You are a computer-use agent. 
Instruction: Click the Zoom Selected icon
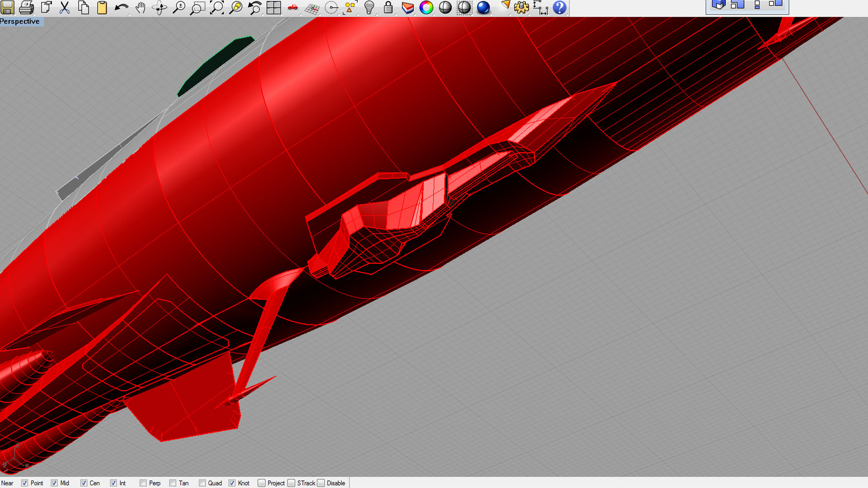click(x=236, y=7)
